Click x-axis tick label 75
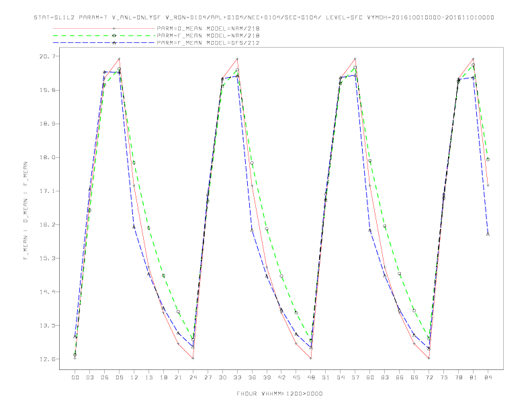The image size is (532, 411). coord(444,377)
